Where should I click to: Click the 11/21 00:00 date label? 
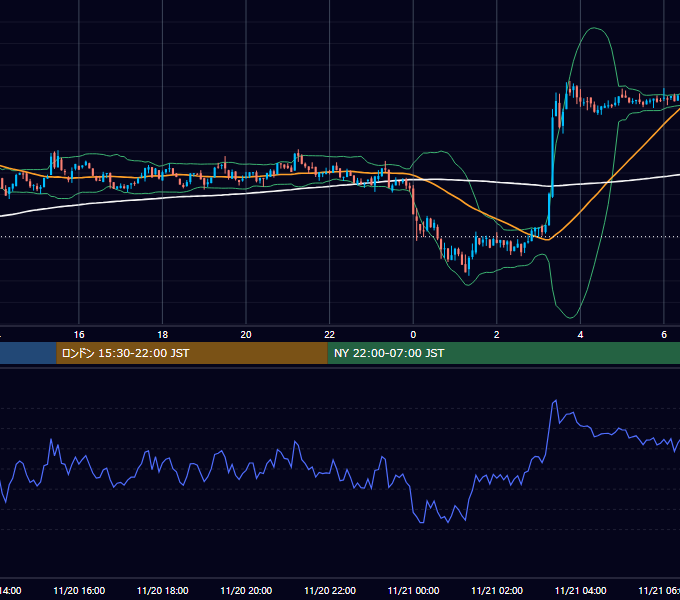click(x=413, y=590)
